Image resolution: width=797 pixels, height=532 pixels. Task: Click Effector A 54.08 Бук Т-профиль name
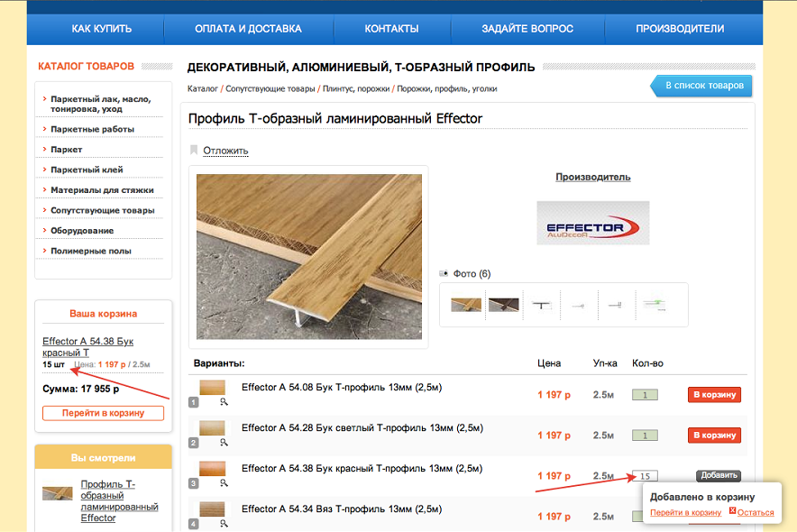point(342,388)
